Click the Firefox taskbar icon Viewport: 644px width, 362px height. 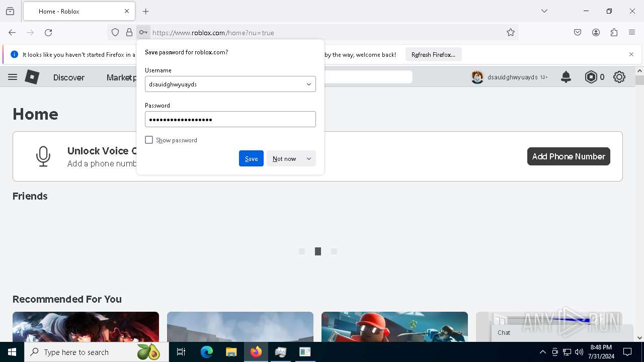(x=256, y=352)
